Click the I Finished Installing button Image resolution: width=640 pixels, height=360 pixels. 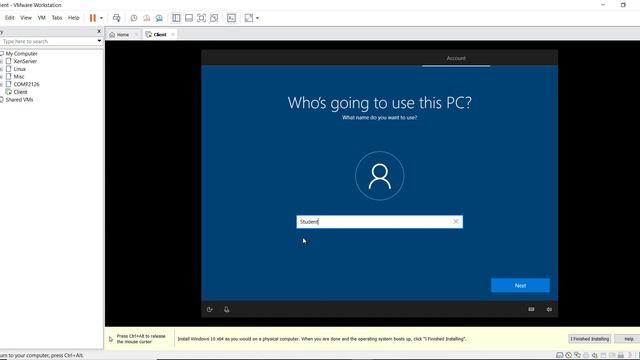[x=589, y=339]
